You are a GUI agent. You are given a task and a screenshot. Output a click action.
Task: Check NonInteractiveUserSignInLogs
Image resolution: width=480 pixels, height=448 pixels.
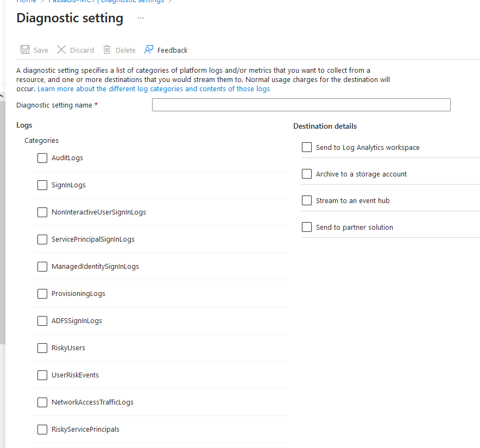pos(42,212)
